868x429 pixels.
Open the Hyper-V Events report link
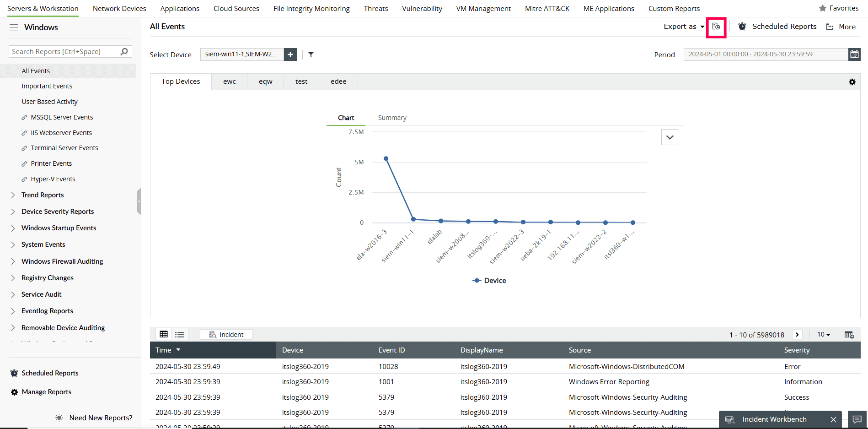53,179
